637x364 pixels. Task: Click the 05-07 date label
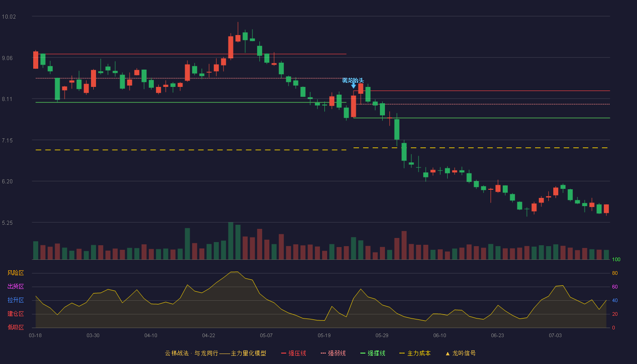click(266, 335)
